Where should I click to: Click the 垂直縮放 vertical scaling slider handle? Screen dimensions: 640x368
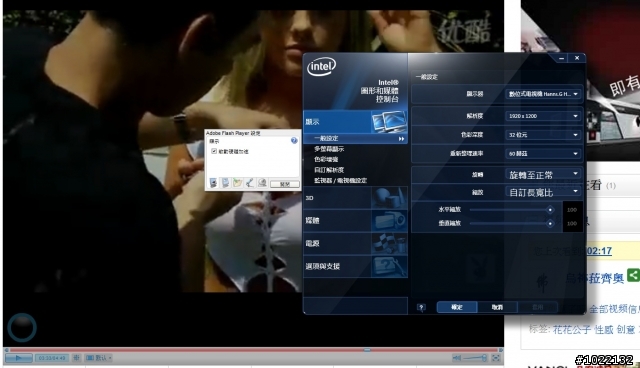pos(550,224)
